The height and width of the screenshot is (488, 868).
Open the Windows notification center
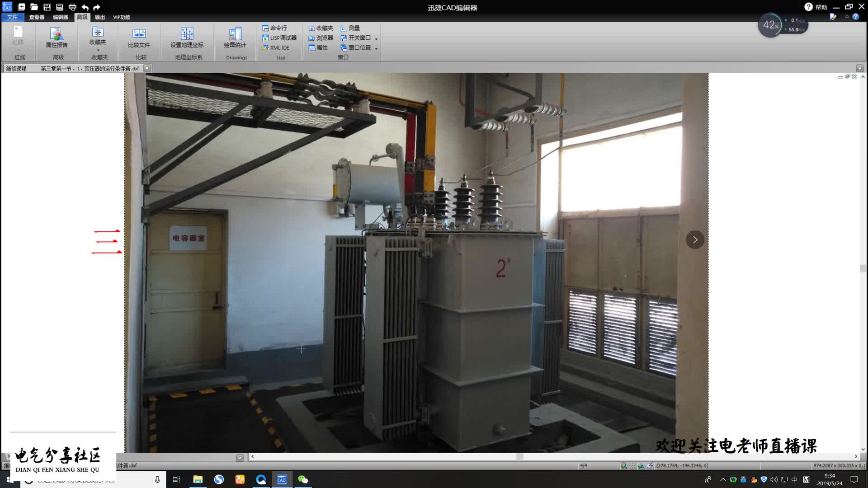[x=854, y=479]
